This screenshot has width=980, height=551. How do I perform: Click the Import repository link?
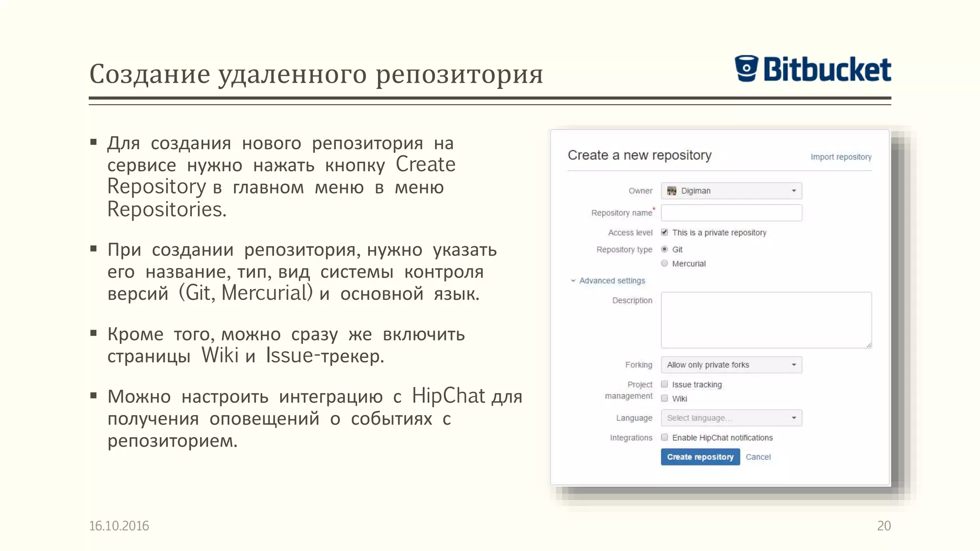pos(841,157)
